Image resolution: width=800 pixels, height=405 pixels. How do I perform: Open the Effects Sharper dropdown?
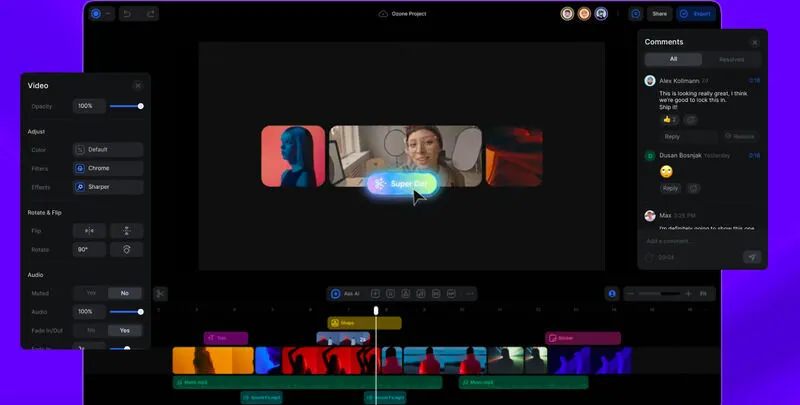(108, 187)
